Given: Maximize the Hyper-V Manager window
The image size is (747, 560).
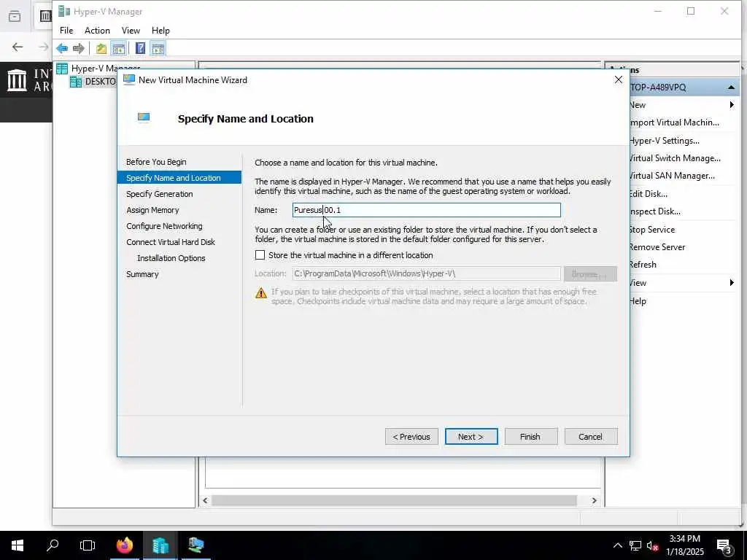Looking at the screenshot, I should click(x=691, y=12).
